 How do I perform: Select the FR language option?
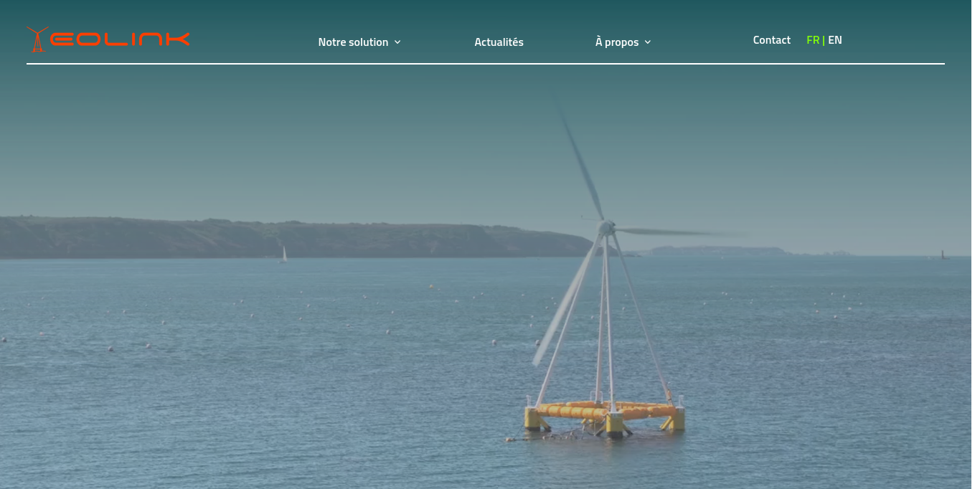812,40
